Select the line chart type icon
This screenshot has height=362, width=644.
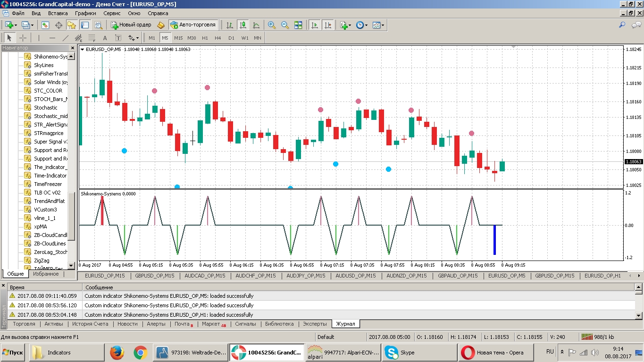click(x=256, y=25)
